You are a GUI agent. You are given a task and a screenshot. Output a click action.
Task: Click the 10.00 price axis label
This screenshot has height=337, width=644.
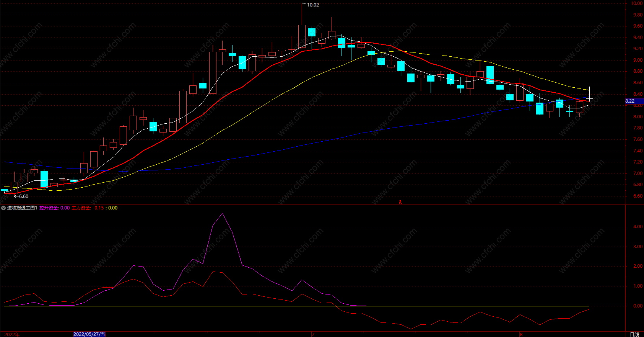click(x=637, y=3)
